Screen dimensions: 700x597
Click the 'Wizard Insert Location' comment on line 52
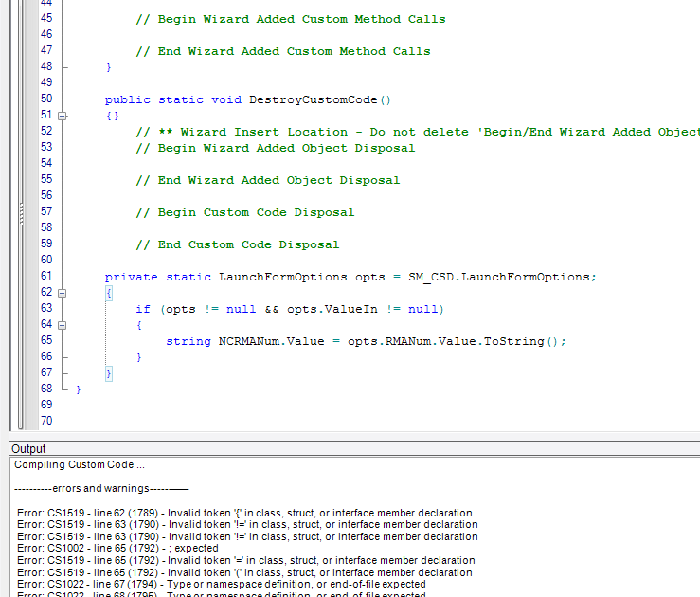point(418,132)
